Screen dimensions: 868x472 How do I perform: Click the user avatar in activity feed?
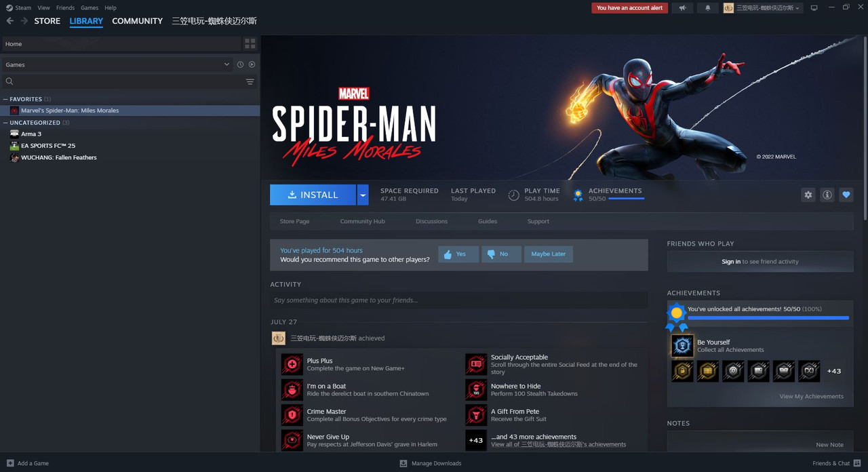click(x=278, y=338)
